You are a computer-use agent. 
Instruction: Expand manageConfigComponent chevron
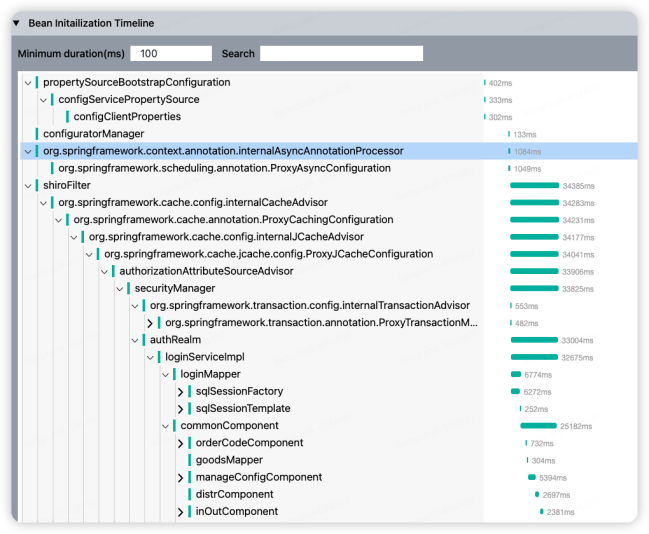[x=180, y=478]
